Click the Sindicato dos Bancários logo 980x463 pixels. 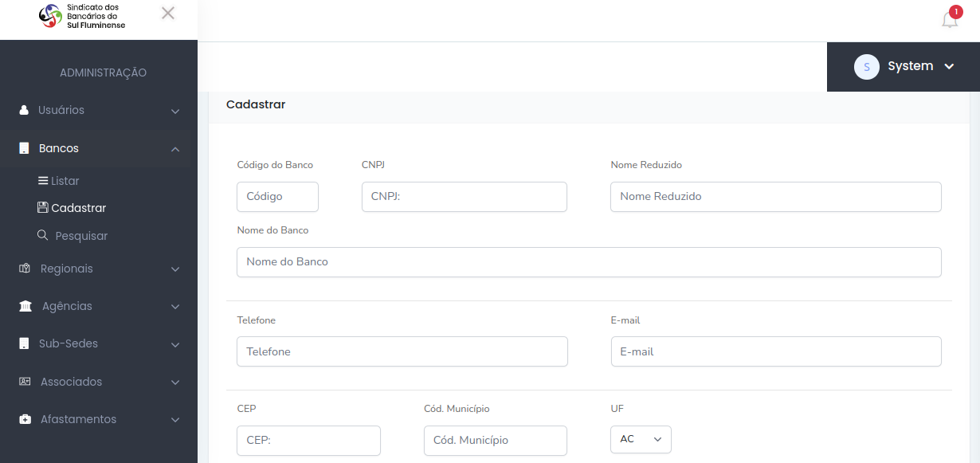point(83,16)
